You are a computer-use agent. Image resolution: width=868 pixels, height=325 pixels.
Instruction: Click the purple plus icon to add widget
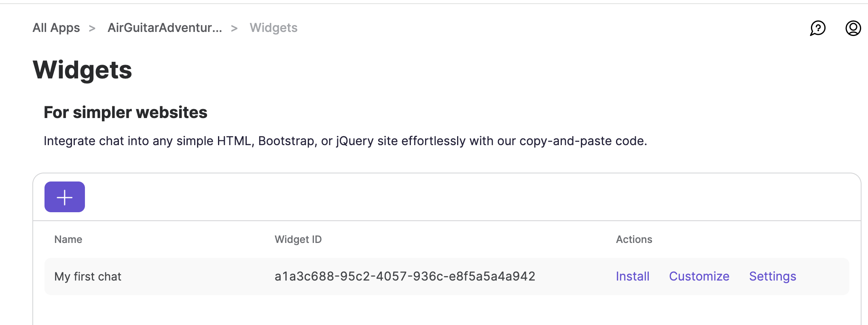(64, 197)
